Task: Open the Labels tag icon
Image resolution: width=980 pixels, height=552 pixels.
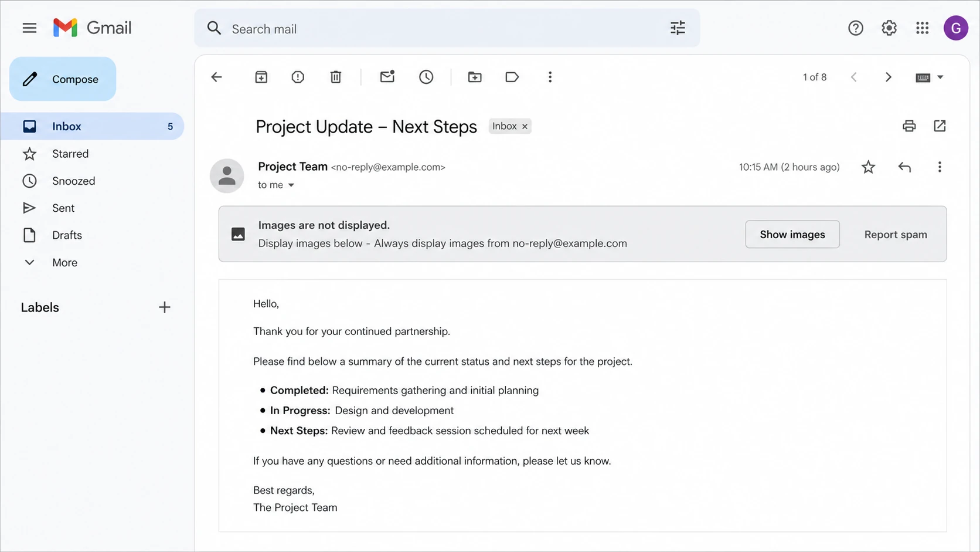Action: (x=512, y=77)
